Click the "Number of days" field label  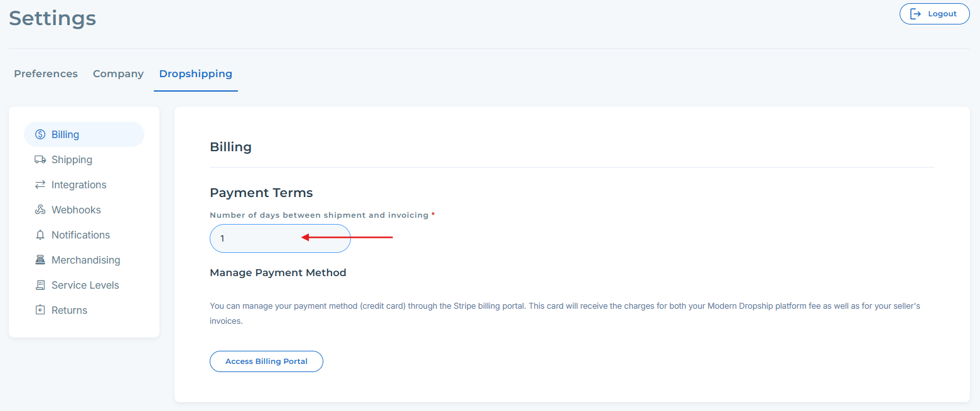320,215
